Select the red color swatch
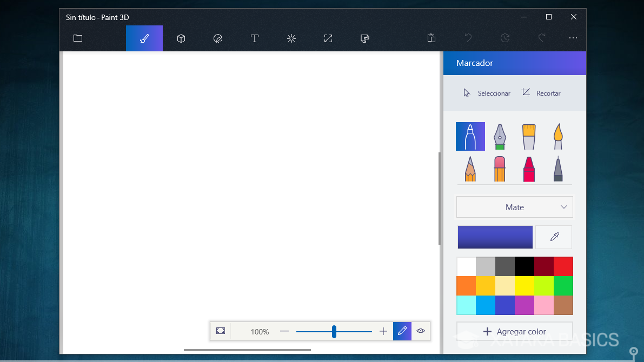The width and height of the screenshot is (644, 362). 563,266
